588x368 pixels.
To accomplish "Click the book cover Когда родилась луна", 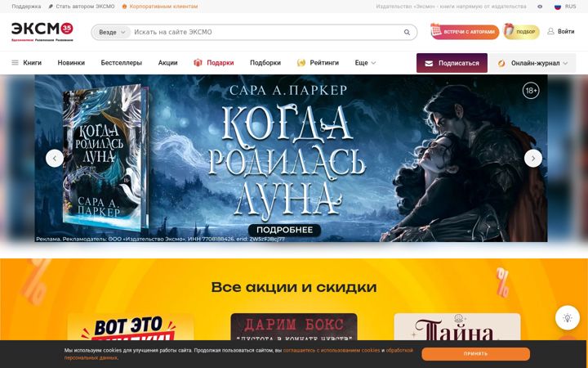I will coord(105,157).
